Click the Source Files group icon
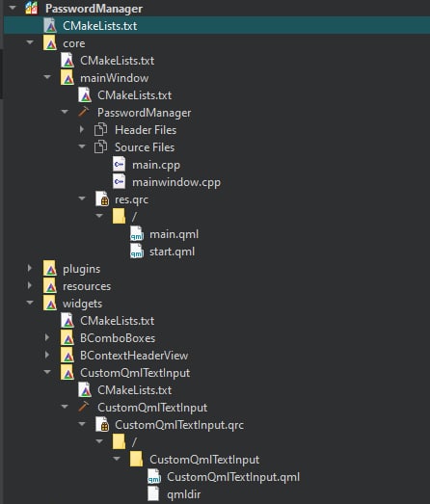430x504 pixels. [x=100, y=146]
